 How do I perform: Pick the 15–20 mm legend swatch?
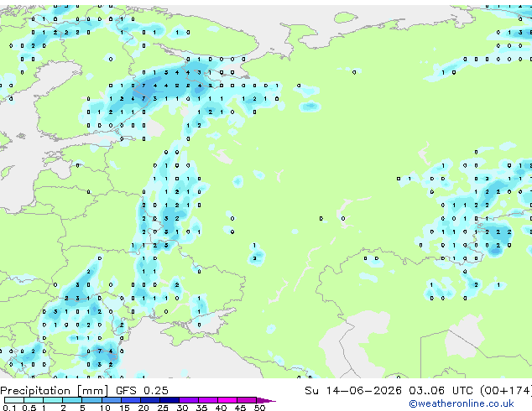130,400
